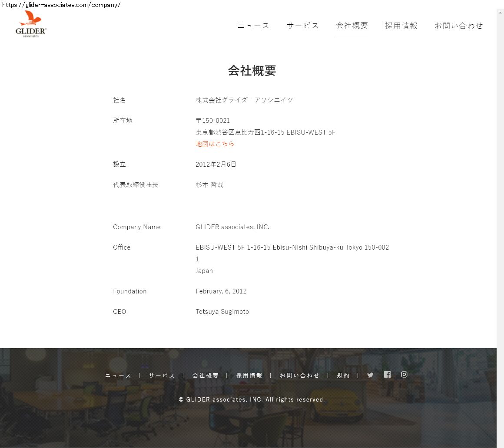The width and height of the screenshot is (504, 448).
Task: Select 会社概要 in top navigation
Action: click(x=352, y=26)
